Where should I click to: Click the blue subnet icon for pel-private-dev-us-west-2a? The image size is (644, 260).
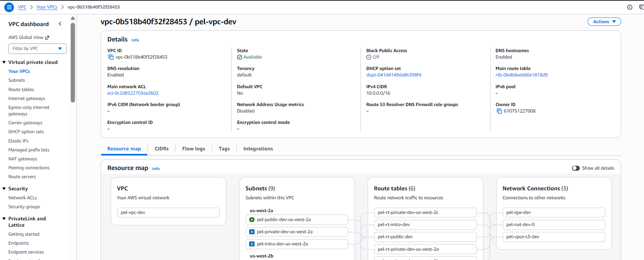(252, 232)
